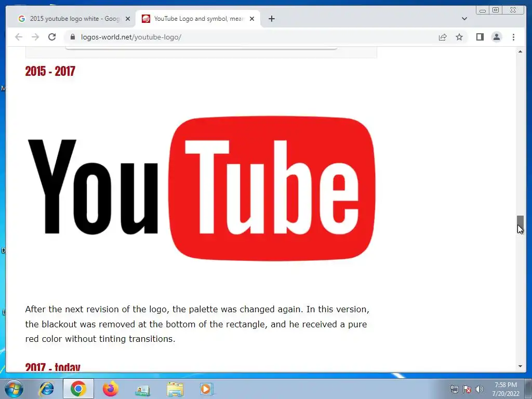Open the volume speaker tray icon
The height and width of the screenshot is (399, 532).
[x=480, y=389]
